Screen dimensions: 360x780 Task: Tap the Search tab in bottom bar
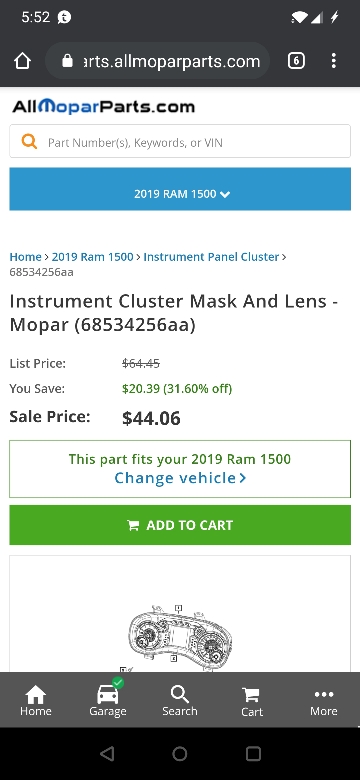180,701
